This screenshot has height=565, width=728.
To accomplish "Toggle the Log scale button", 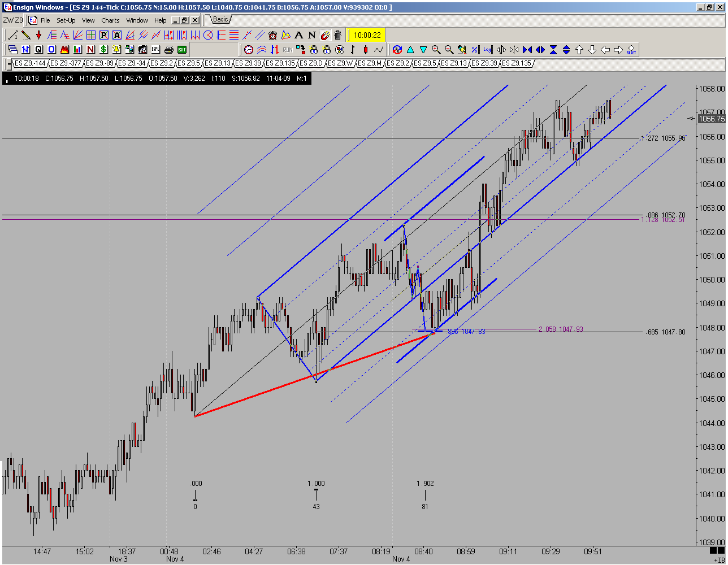I will pos(488,50).
